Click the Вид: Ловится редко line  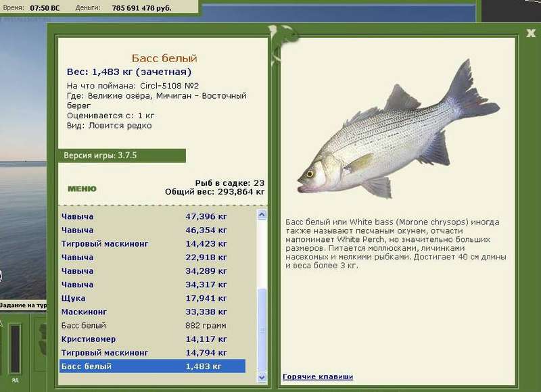click(110, 126)
